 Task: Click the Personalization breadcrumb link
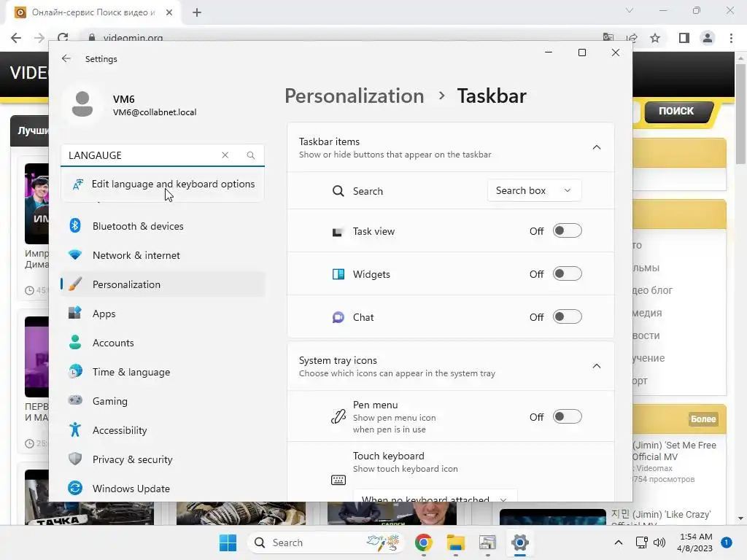tap(355, 96)
